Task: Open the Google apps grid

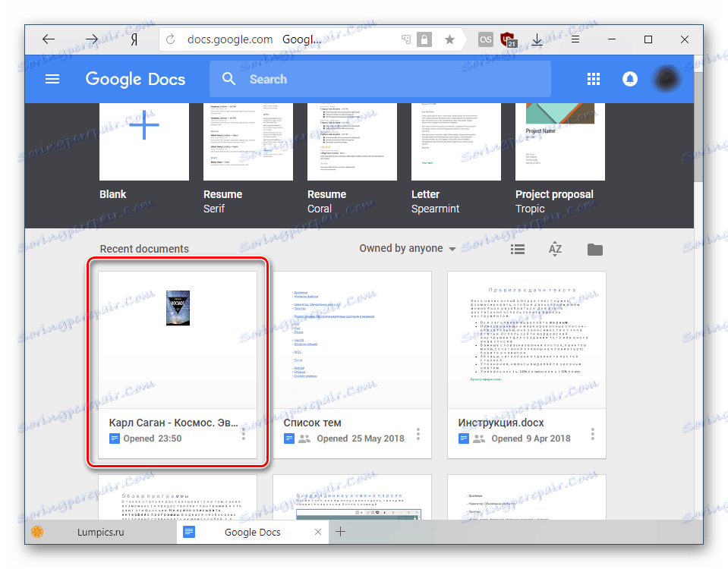Action: [x=594, y=79]
